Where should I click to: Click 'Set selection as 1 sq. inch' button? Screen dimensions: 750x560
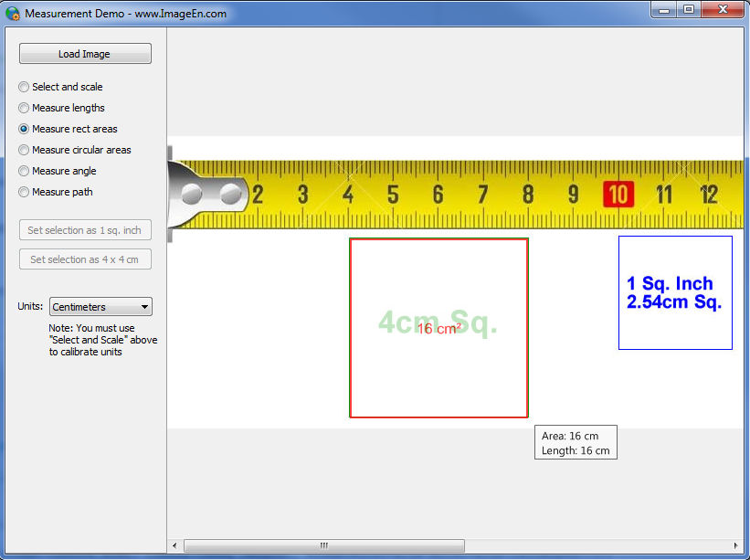(x=85, y=230)
